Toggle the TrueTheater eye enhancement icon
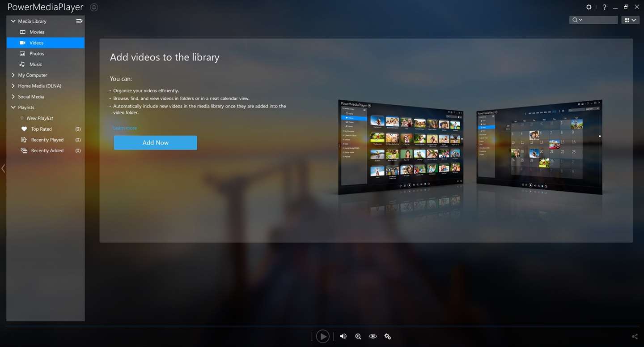 coord(373,336)
